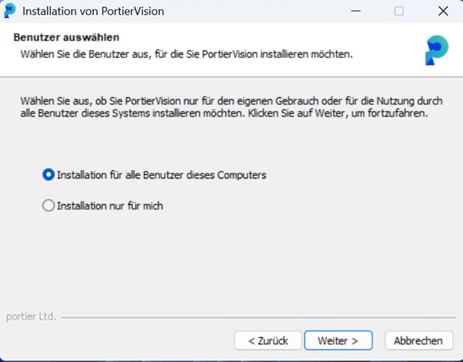The image size is (463, 362).
Task: Click the separator line beside 'portier Ltd.'
Action: [259, 317]
